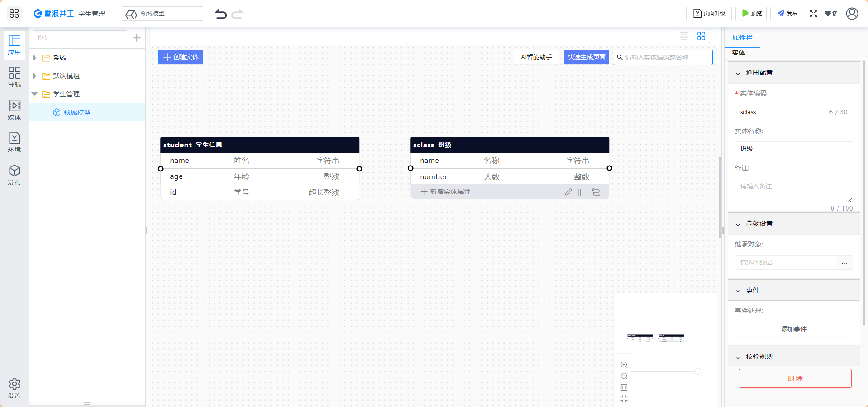
Task: Click the 备注 textarea
Action: [794, 191]
